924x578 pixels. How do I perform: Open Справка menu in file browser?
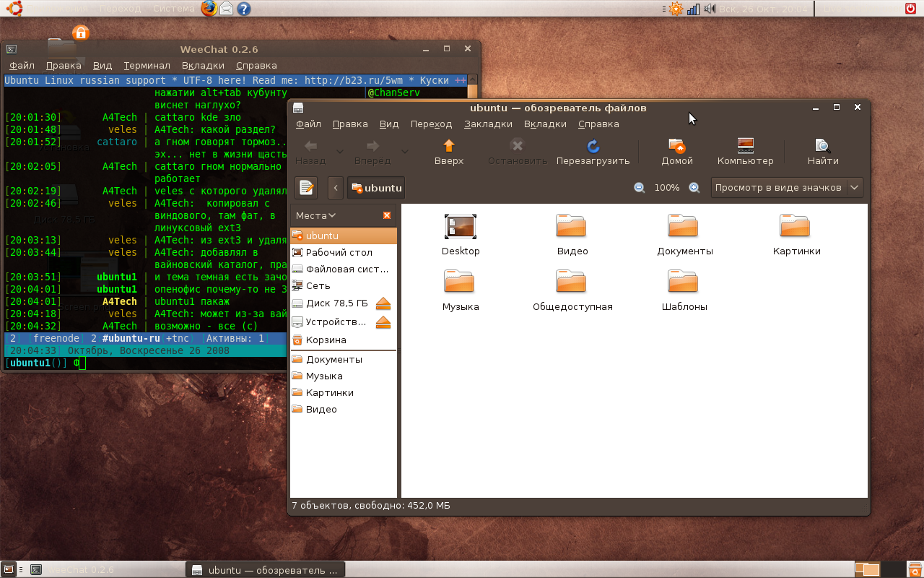pyautogui.click(x=598, y=124)
